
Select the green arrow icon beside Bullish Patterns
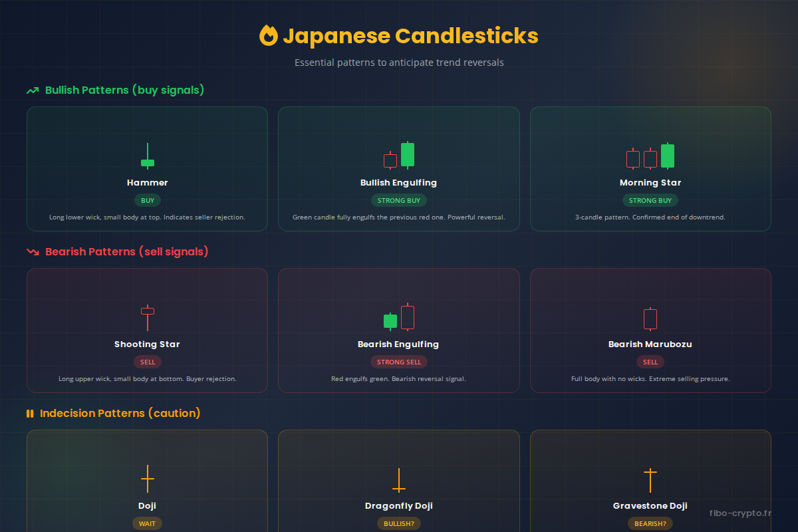[x=32, y=90]
